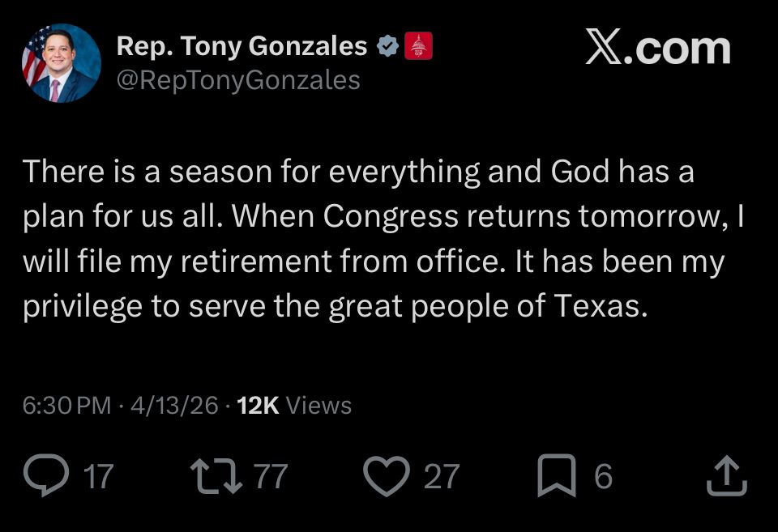Screen dimensions: 778x532
Task: Bookmark this post using the bookmark icon
Action: pos(558,476)
